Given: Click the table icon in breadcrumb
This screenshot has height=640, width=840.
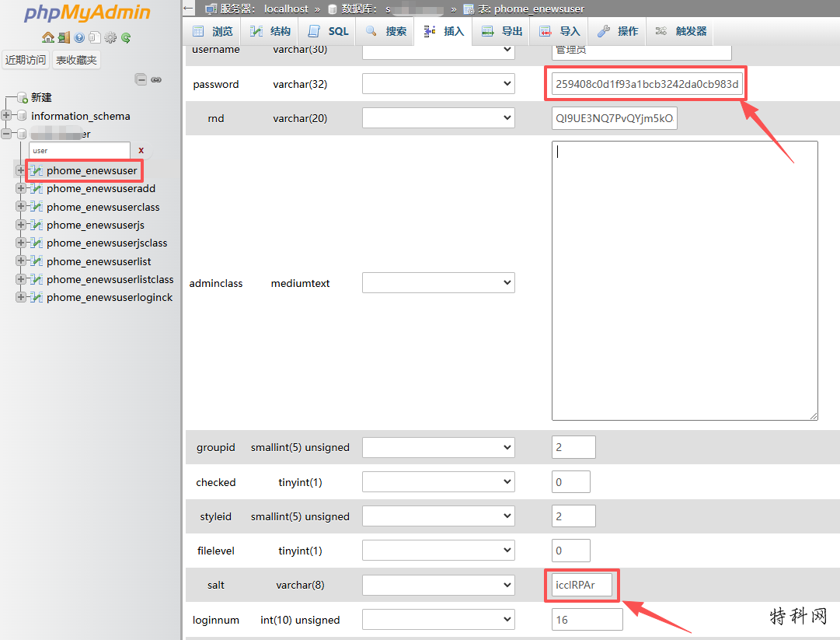Looking at the screenshot, I should point(469,9).
